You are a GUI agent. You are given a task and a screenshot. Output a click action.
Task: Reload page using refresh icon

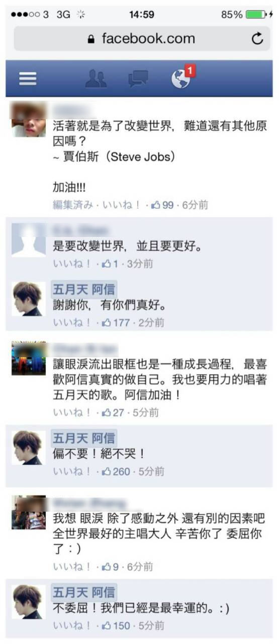(257, 39)
